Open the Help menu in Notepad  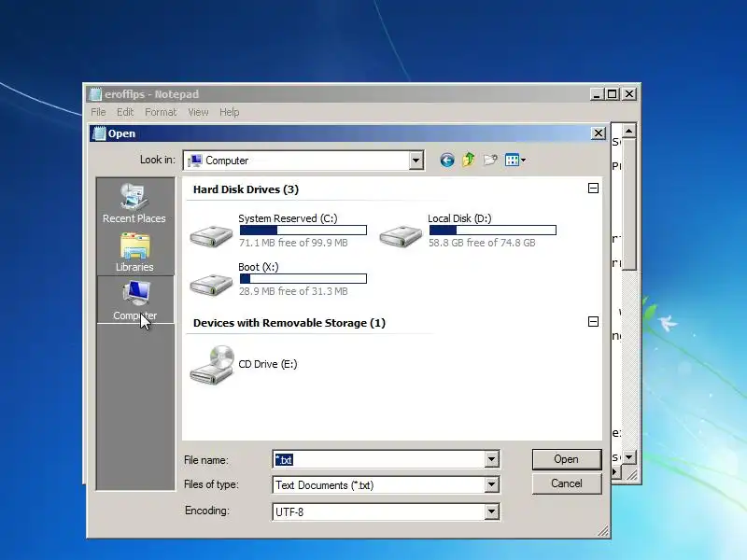pyautogui.click(x=229, y=112)
